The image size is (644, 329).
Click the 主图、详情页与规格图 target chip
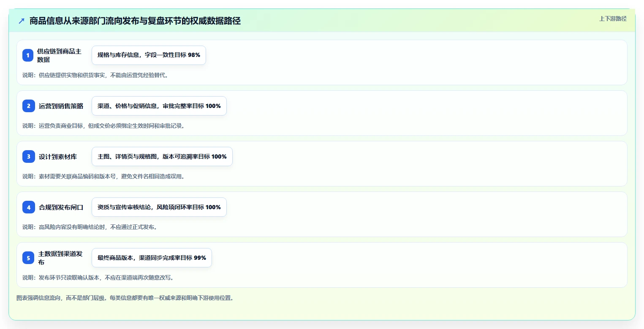[x=162, y=156]
